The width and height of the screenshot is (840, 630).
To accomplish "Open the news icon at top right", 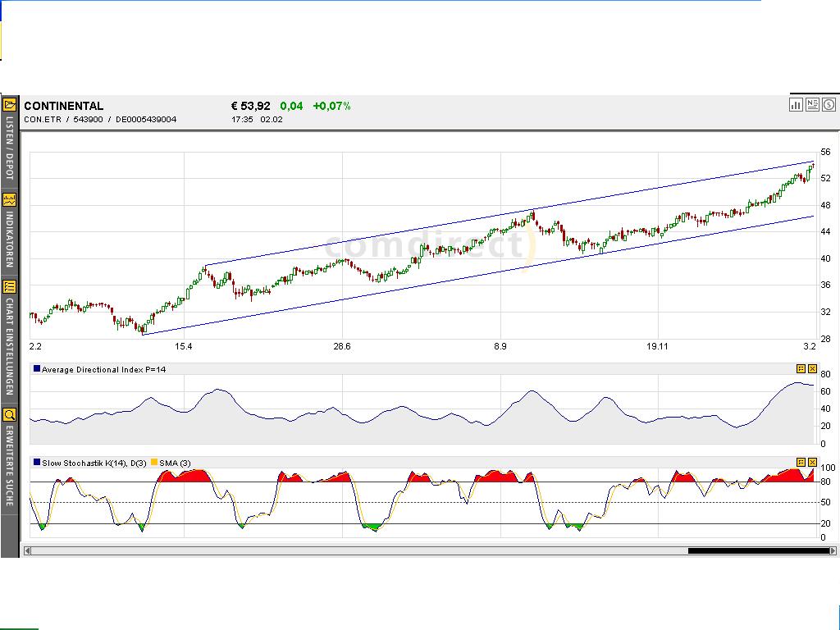I will [812, 105].
